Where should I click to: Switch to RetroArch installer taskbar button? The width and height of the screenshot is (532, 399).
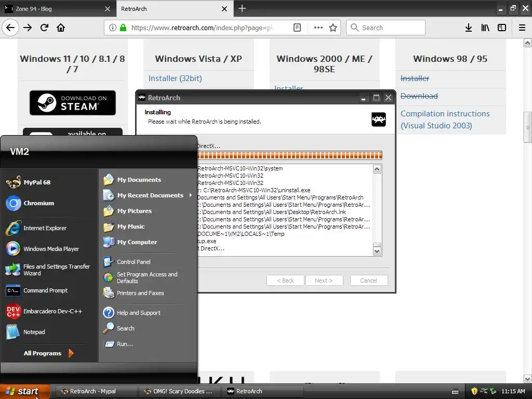click(263, 391)
